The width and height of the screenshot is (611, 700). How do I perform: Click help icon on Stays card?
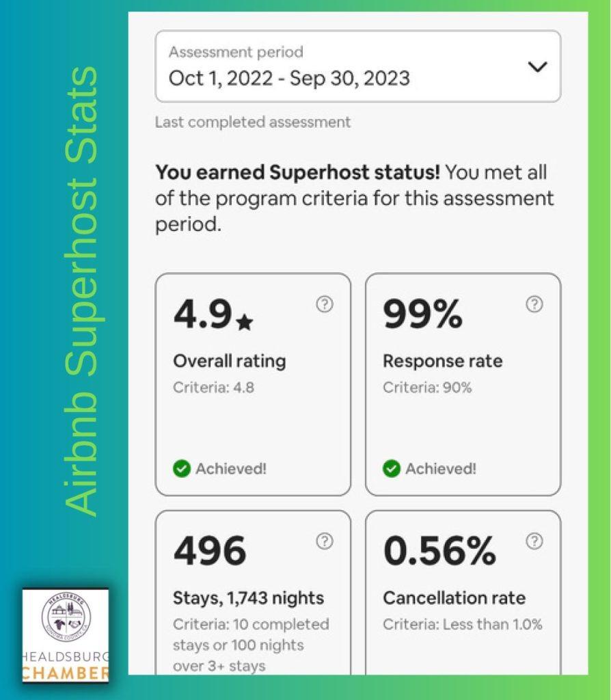pos(325,541)
